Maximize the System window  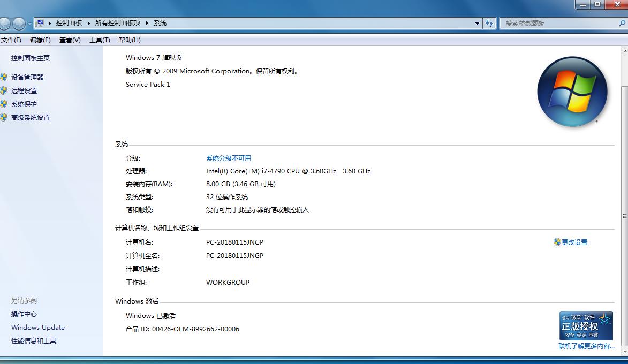(x=597, y=4)
